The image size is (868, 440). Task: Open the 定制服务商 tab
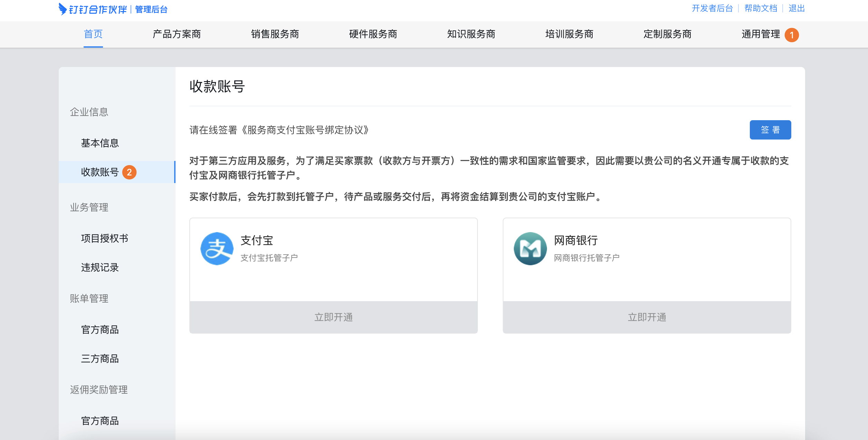pyautogui.click(x=667, y=34)
